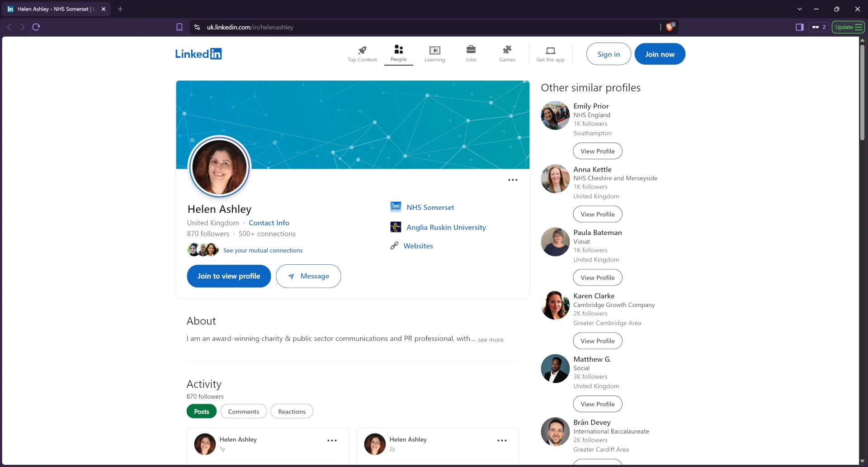The width and height of the screenshot is (868, 467).
Task: Click the browser back arrow
Action: coord(9,27)
